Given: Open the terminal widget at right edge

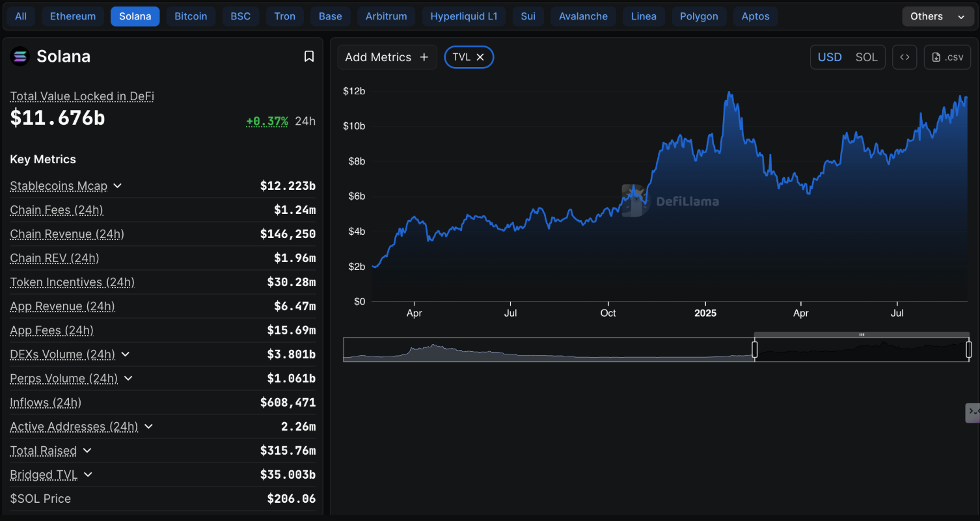Looking at the screenshot, I should (x=973, y=412).
